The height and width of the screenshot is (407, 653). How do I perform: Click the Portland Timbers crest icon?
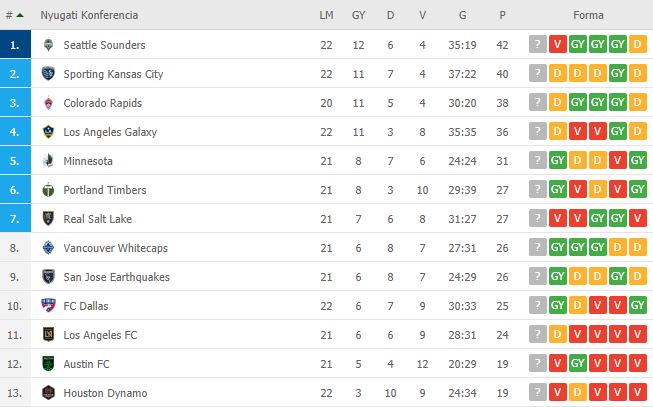[48, 190]
